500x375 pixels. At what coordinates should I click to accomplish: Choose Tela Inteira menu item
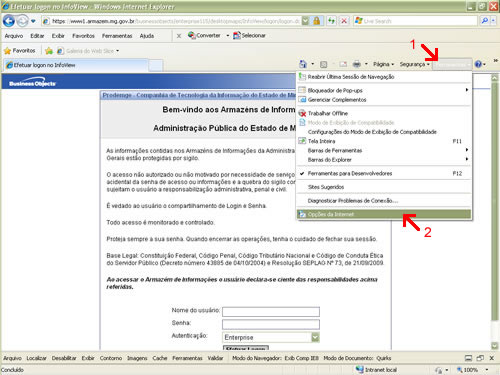[x=384, y=141]
